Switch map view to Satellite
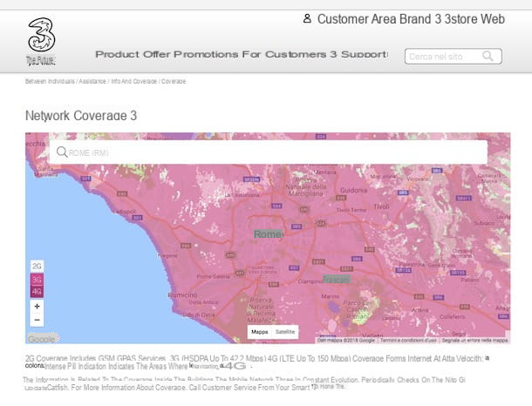532x406 pixels. 285,332
